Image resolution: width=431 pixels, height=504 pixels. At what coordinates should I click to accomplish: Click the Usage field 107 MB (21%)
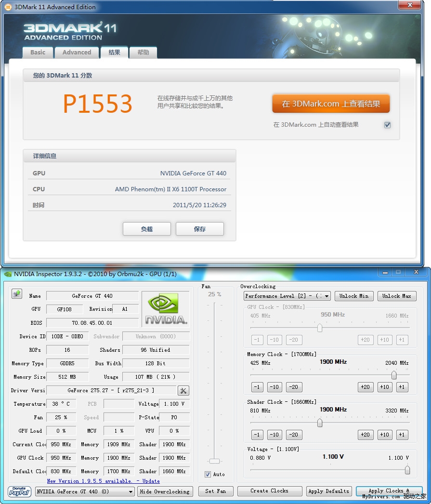tap(156, 377)
